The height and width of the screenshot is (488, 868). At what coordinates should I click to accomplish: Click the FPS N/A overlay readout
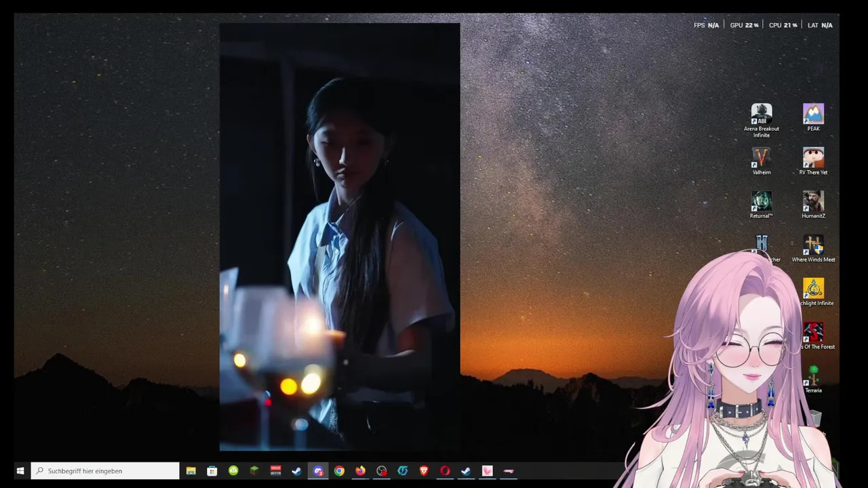(706, 25)
